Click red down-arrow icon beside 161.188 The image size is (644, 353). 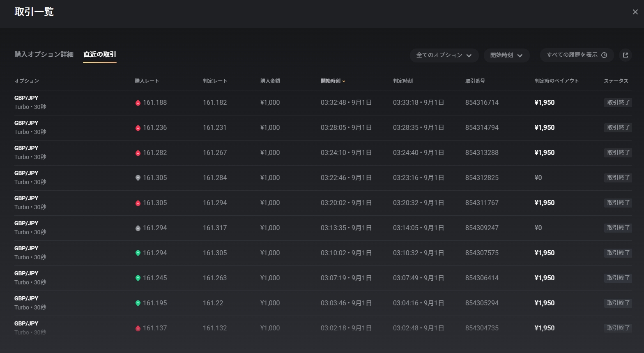tap(138, 103)
